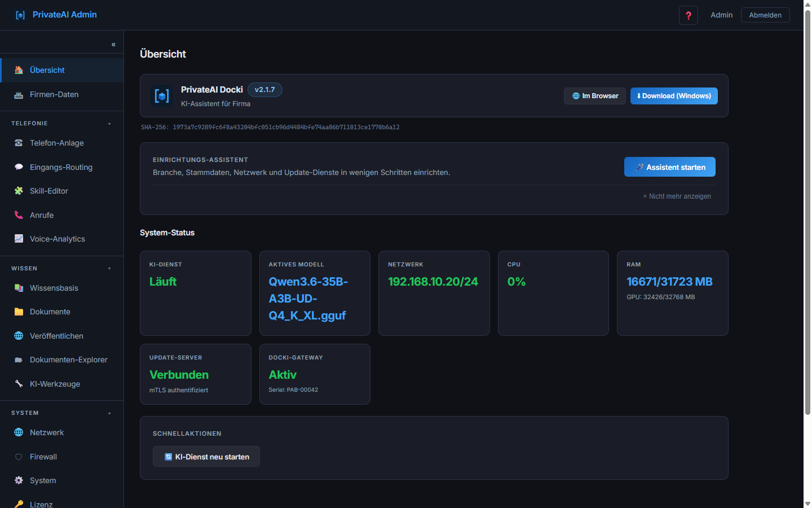This screenshot has height=508, width=812.
Task: Click the Admin user label
Action: coord(722,15)
